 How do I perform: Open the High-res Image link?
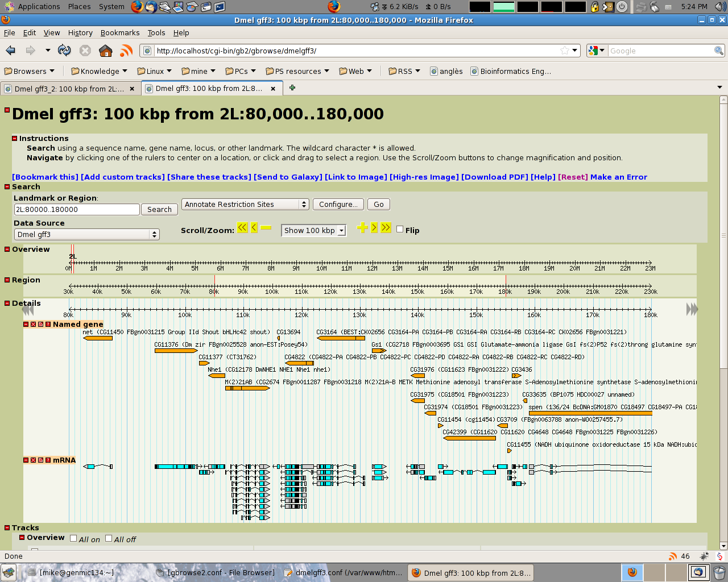coord(424,177)
